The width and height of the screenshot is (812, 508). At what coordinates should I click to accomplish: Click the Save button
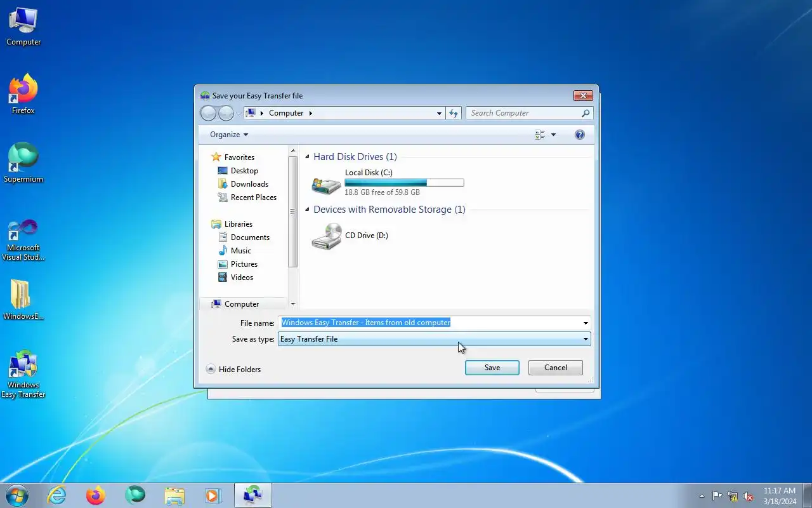(x=492, y=368)
